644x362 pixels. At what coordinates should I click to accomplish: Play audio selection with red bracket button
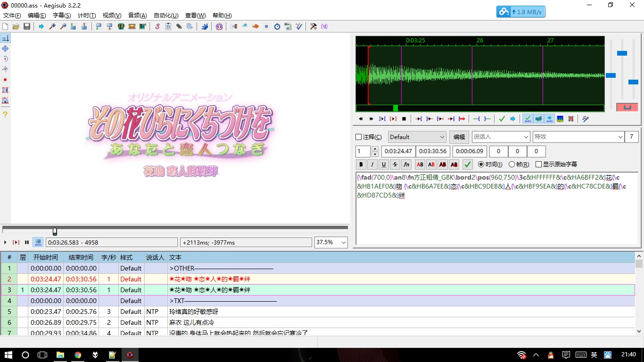coord(393,119)
